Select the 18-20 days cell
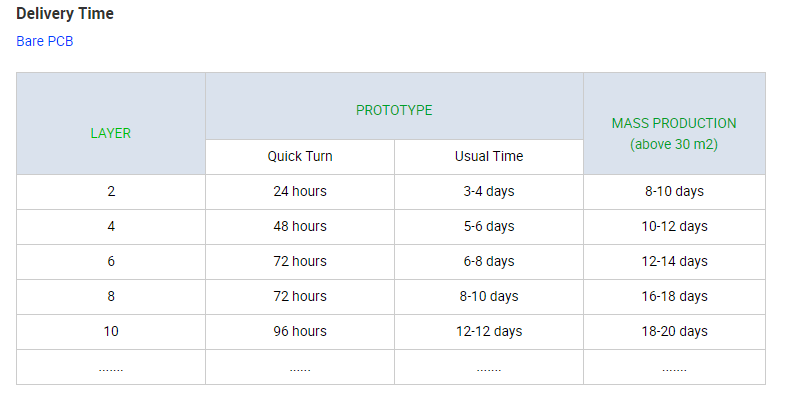 pos(674,332)
